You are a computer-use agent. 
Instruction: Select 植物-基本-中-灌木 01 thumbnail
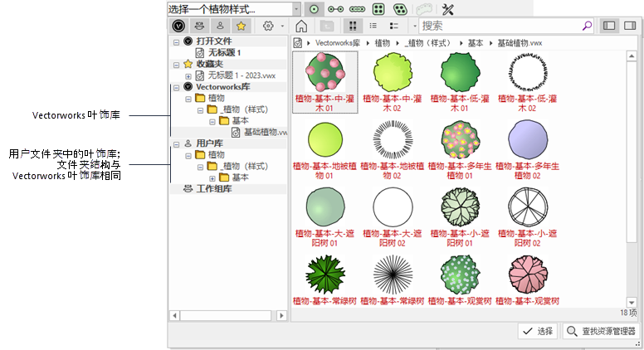[x=324, y=82]
